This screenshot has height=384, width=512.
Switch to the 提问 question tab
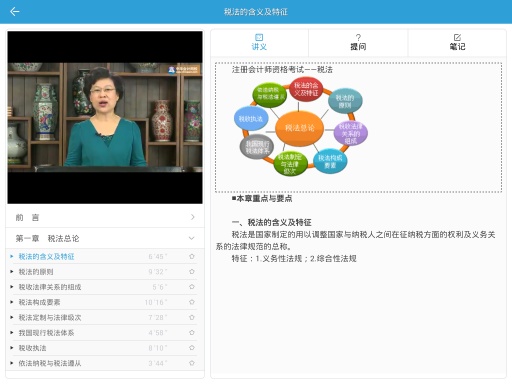click(358, 43)
